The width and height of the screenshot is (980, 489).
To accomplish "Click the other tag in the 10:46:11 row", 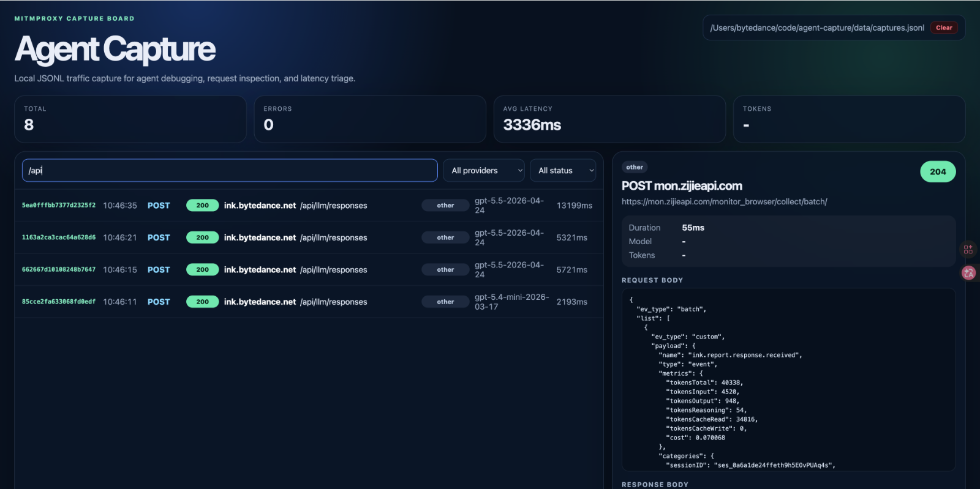I will click(445, 302).
